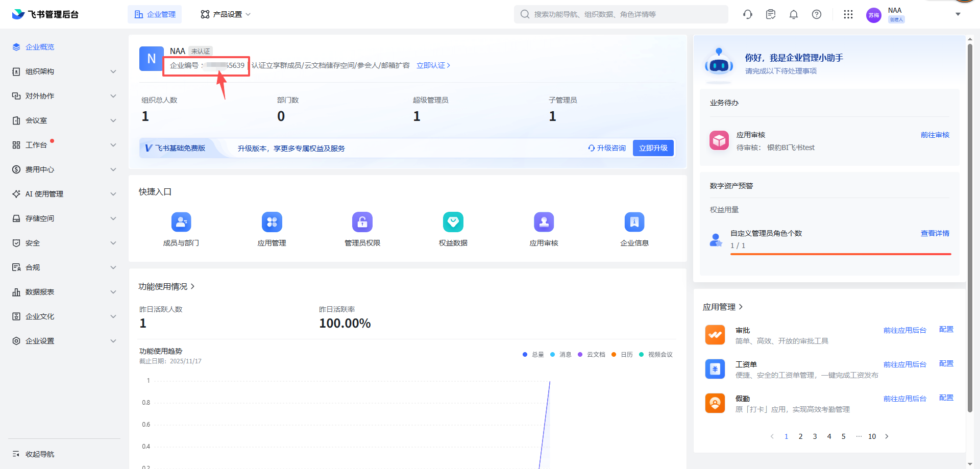
Task: Expand the 企业设置 sidebar section
Action: coord(64,341)
